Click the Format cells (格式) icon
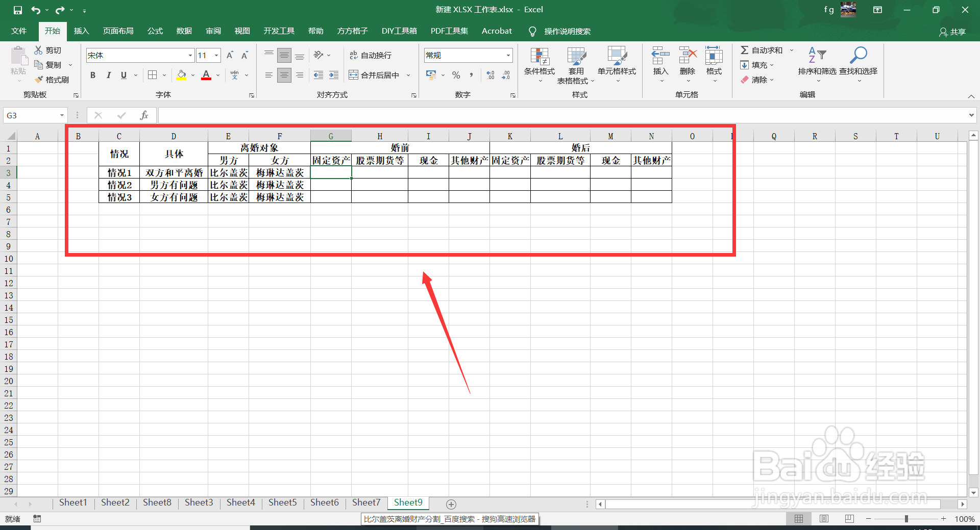 tap(714, 55)
